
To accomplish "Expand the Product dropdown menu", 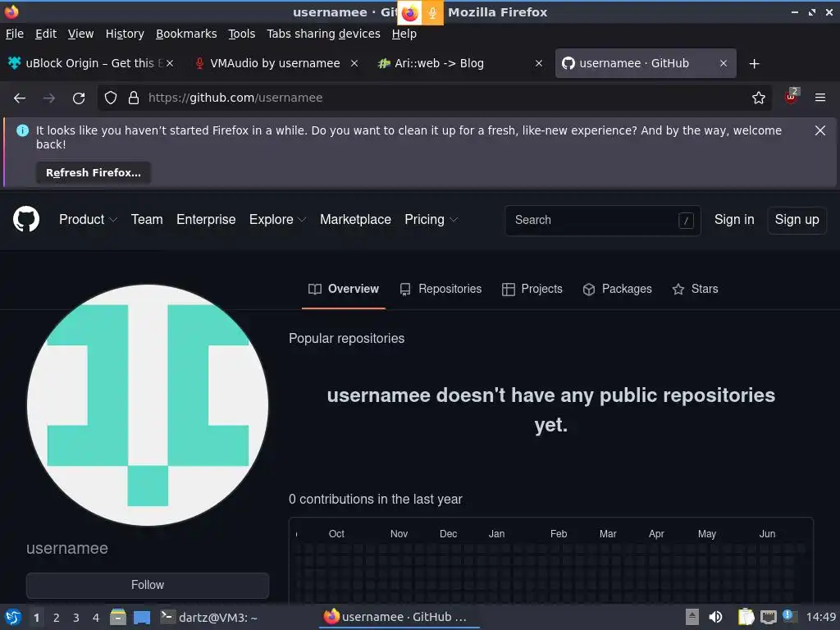I will [88, 220].
